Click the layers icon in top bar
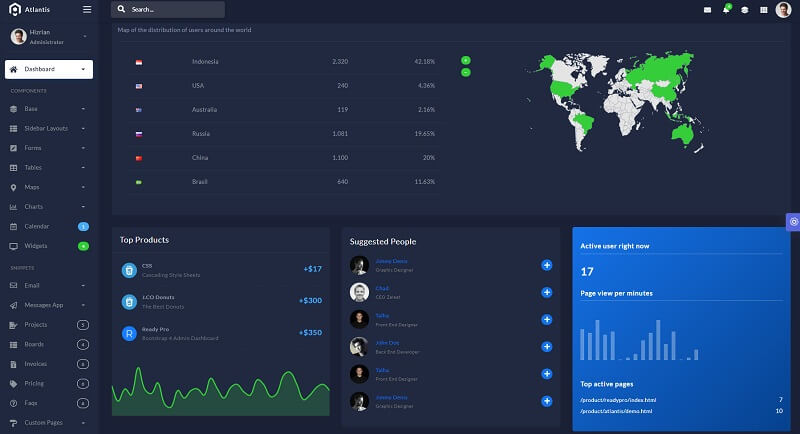The image size is (800, 434). tap(744, 10)
